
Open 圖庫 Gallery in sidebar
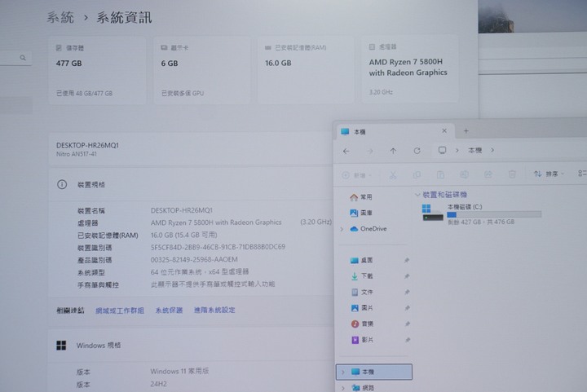[x=361, y=213]
